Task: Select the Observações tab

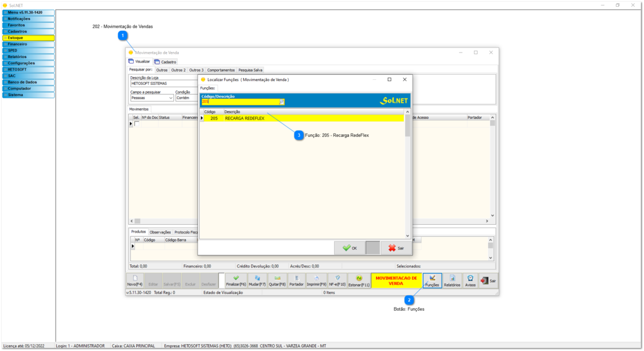Action: pos(160,232)
